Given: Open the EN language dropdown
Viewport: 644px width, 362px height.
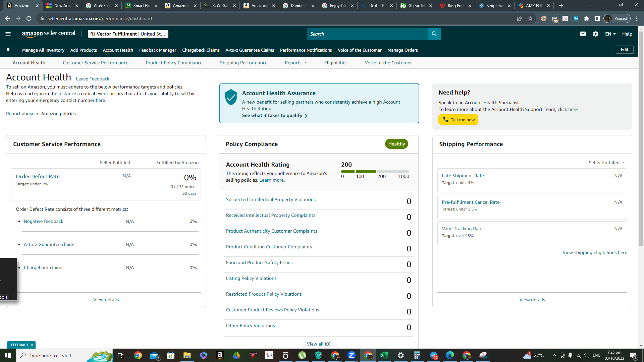Looking at the screenshot, I should pyautogui.click(x=610, y=34).
